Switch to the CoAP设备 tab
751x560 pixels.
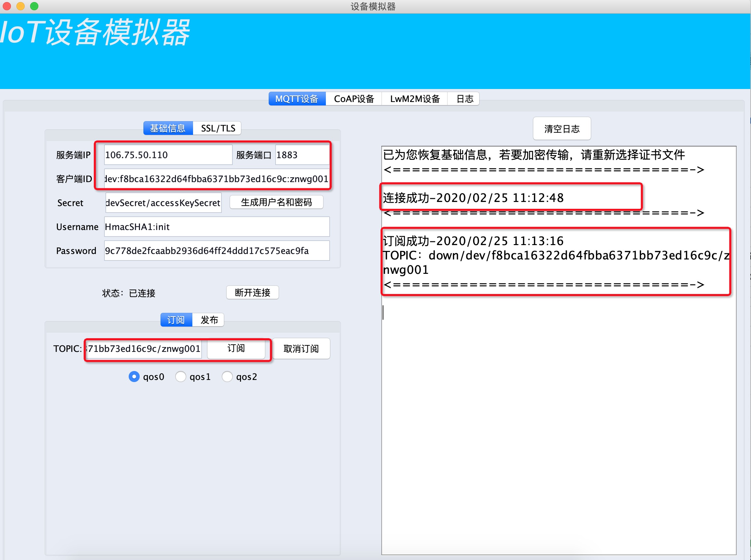click(354, 99)
